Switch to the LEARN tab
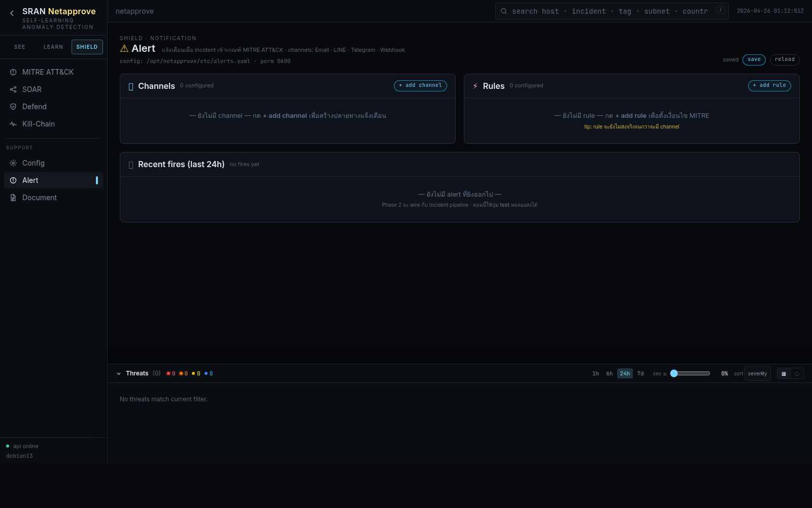Image resolution: width=812 pixels, height=508 pixels. click(x=53, y=47)
